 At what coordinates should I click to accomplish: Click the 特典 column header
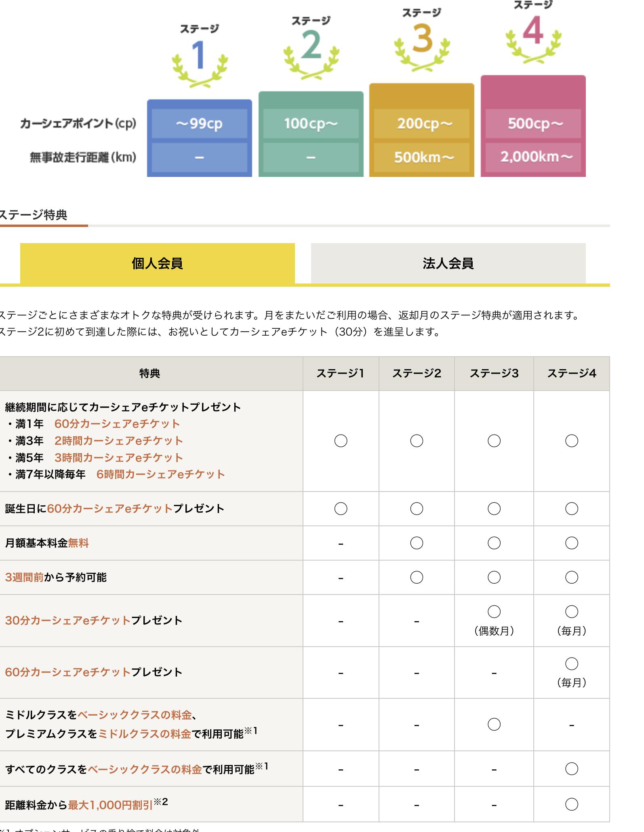150,374
